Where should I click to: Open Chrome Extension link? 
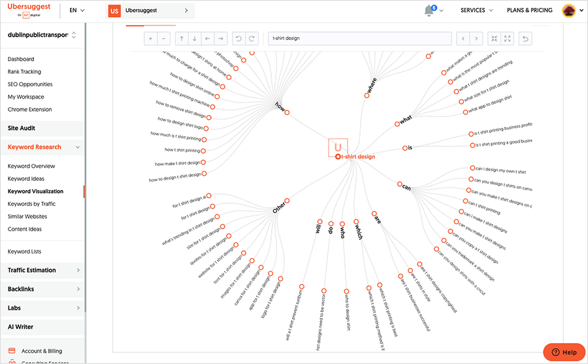[29, 110]
